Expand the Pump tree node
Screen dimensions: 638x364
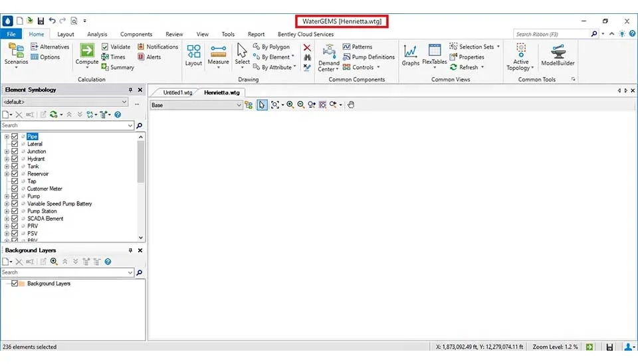(7, 196)
